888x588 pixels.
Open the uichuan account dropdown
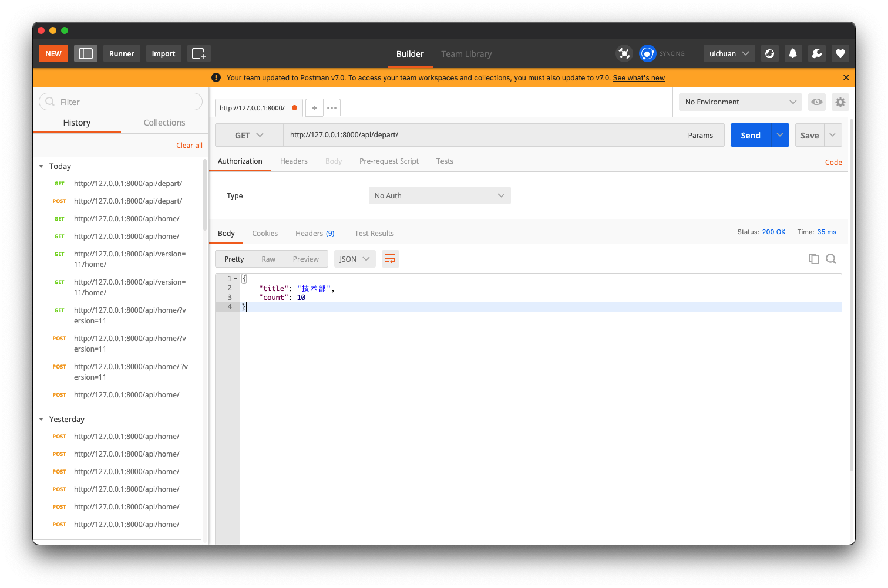pyautogui.click(x=729, y=53)
